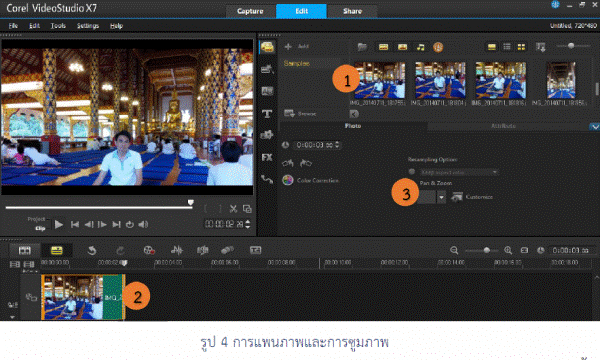Click the library thumbnail size slider
This screenshot has width=600, height=360.
coord(573,46)
